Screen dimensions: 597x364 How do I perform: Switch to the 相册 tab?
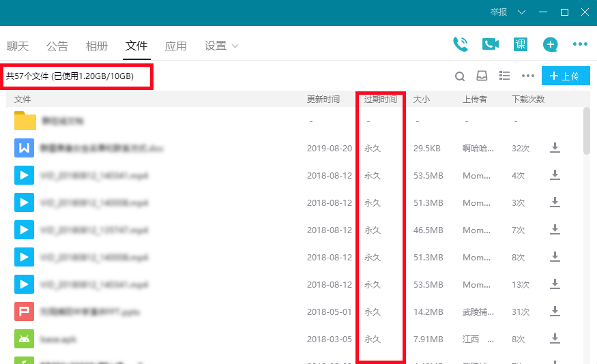[97, 46]
